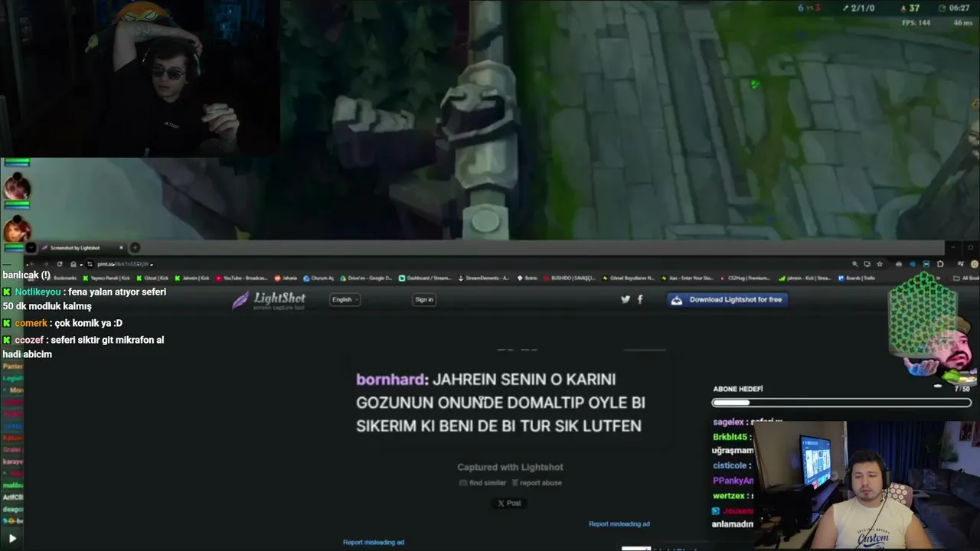Open the Jahrein | Kick bookmark
The image size is (980, 551).
pyautogui.click(x=191, y=278)
